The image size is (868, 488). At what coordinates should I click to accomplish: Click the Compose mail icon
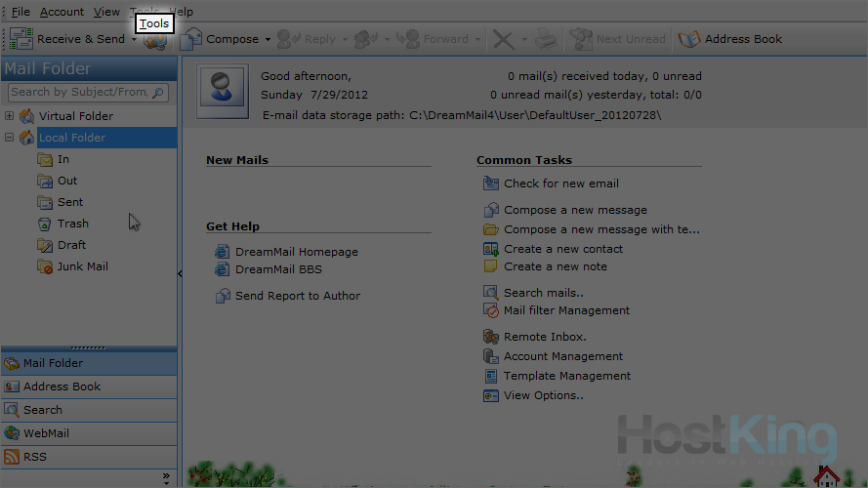(191, 39)
